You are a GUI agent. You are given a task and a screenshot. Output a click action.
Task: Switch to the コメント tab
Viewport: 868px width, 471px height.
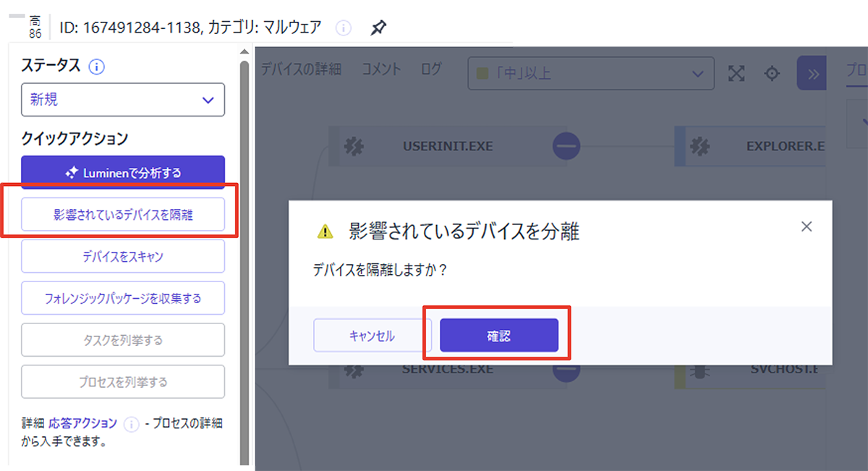380,69
